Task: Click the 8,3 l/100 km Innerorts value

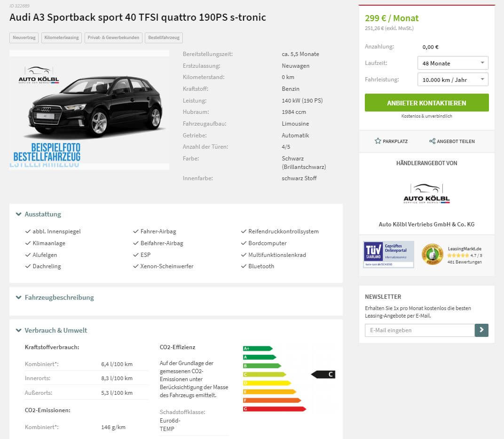Action: click(117, 378)
